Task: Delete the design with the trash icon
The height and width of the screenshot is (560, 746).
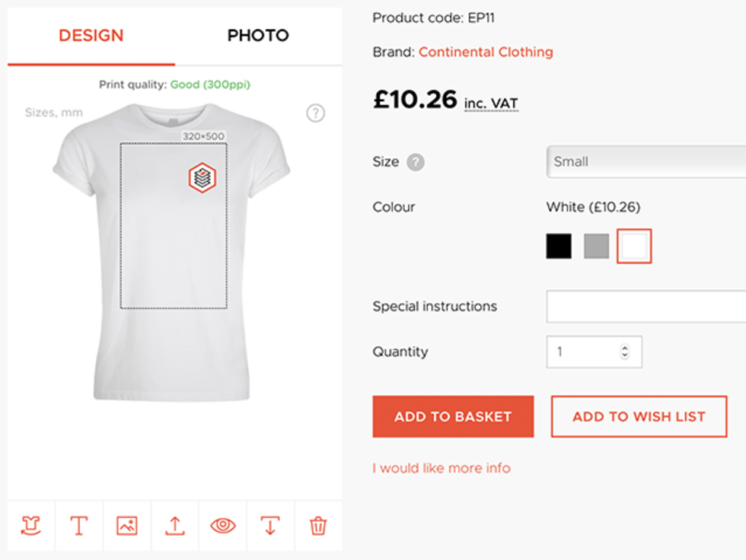Action: click(x=318, y=525)
